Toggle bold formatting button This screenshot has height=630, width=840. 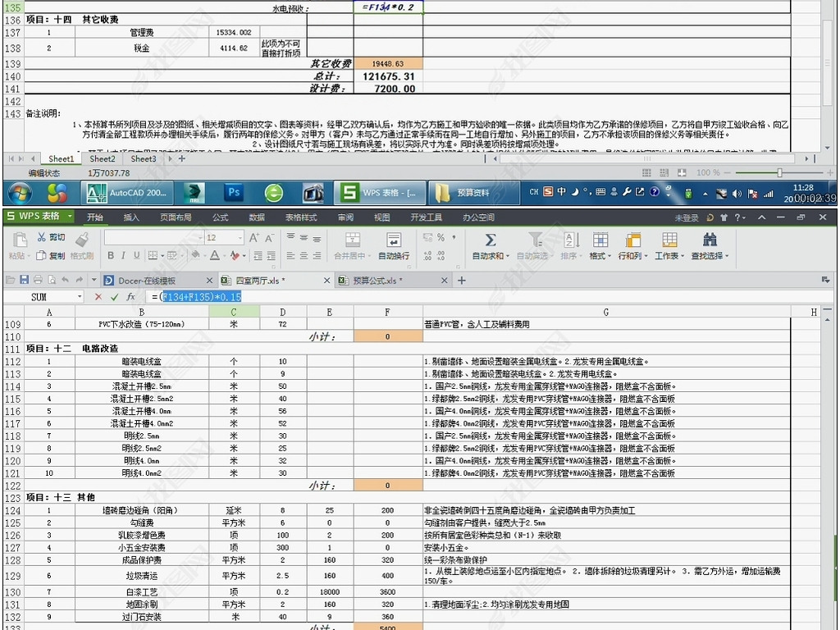coord(110,256)
